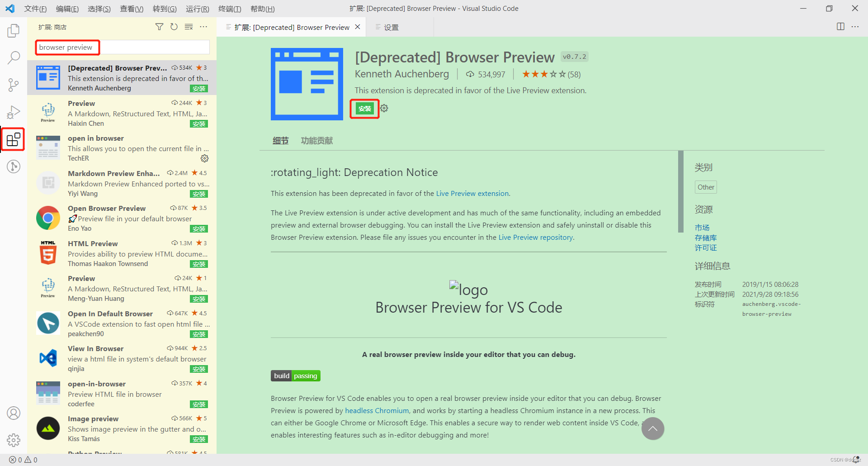Open the 选择(S) menu
The width and height of the screenshot is (868, 466).
click(99, 9)
